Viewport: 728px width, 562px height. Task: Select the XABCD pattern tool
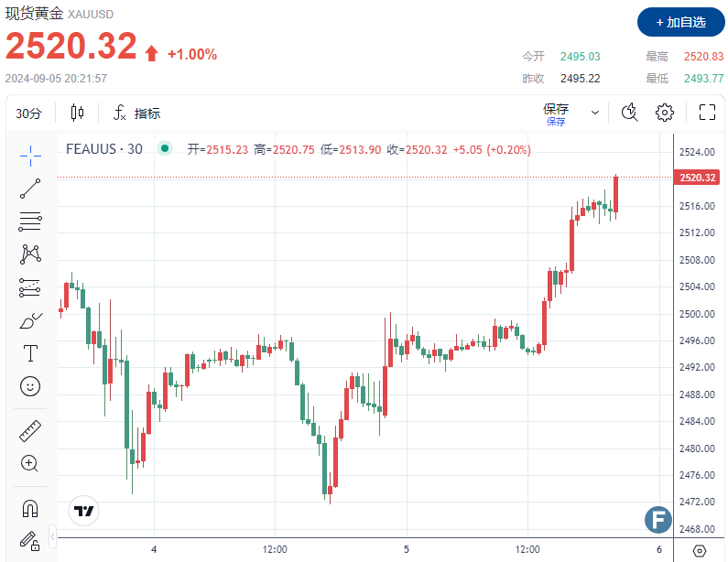30,254
